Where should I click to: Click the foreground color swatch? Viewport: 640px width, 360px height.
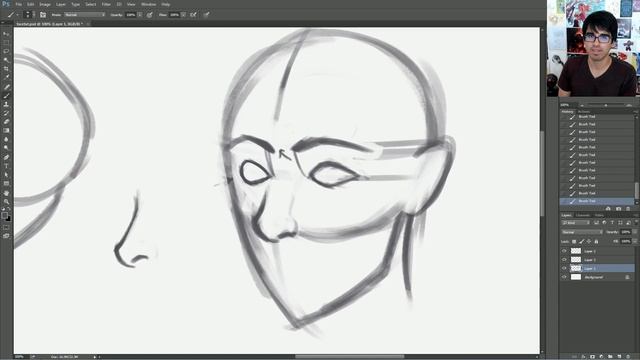pyautogui.click(x=4, y=215)
